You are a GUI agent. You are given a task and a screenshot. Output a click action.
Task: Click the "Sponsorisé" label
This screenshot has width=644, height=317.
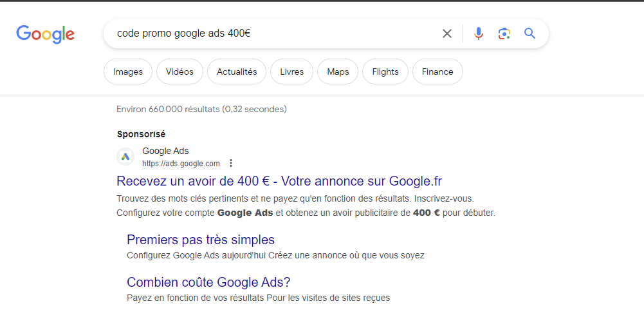point(141,134)
